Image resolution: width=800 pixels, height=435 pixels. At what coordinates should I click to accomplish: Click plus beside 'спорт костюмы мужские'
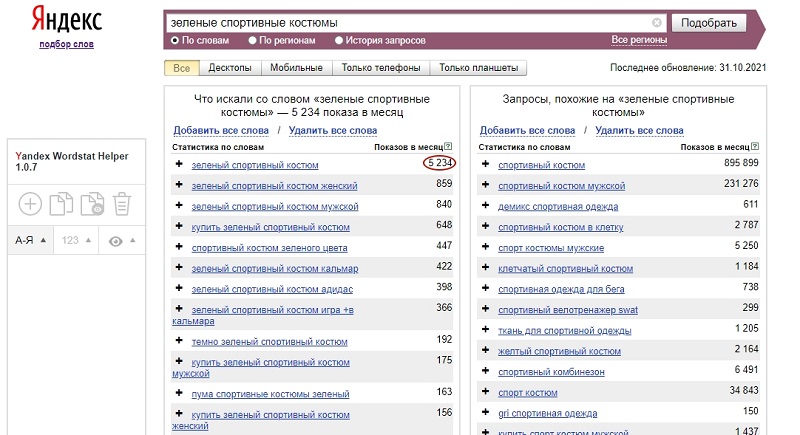point(486,246)
